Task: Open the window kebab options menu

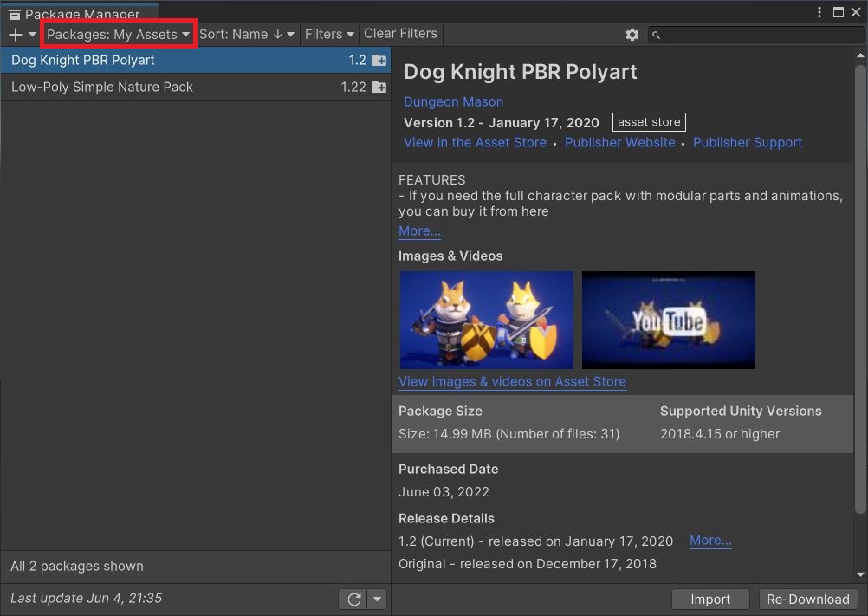Action: (819, 12)
